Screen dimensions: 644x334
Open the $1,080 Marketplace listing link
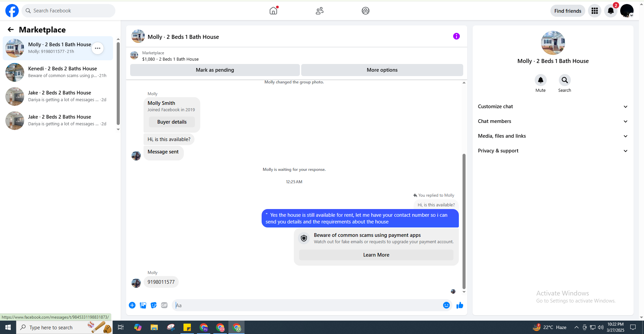[x=170, y=59]
